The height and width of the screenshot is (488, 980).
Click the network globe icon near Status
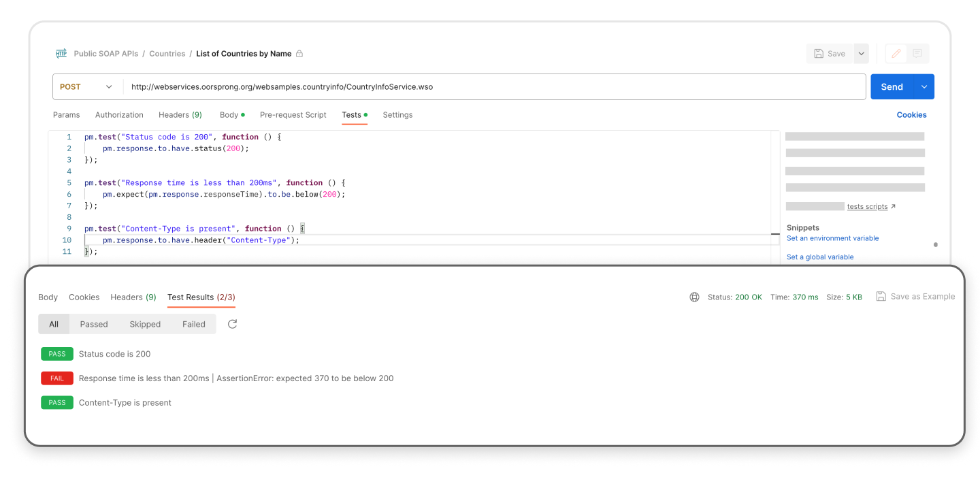694,297
